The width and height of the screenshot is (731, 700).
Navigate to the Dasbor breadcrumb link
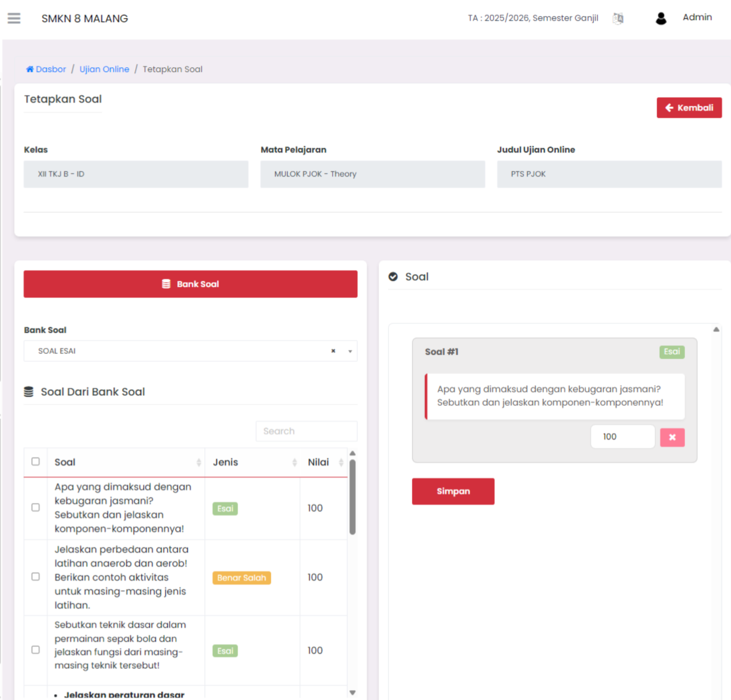point(51,69)
